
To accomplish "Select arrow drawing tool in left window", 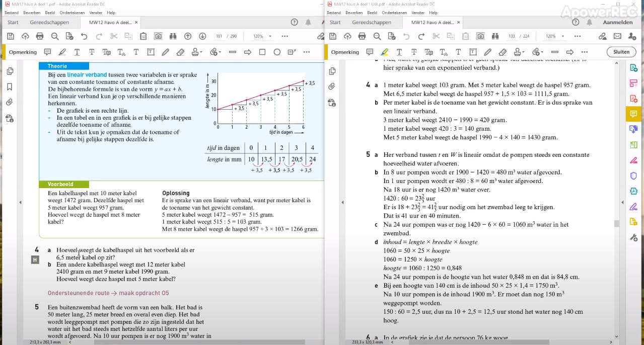I will (x=248, y=52).
